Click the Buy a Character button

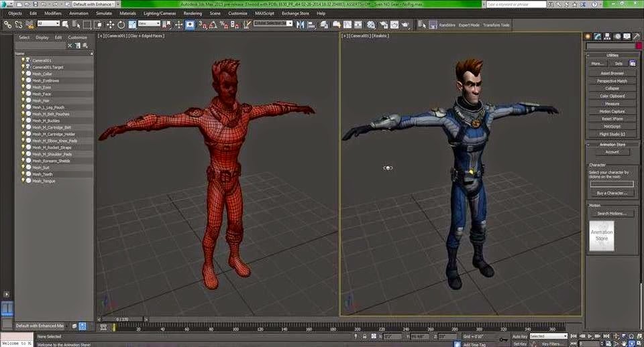point(611,193)
